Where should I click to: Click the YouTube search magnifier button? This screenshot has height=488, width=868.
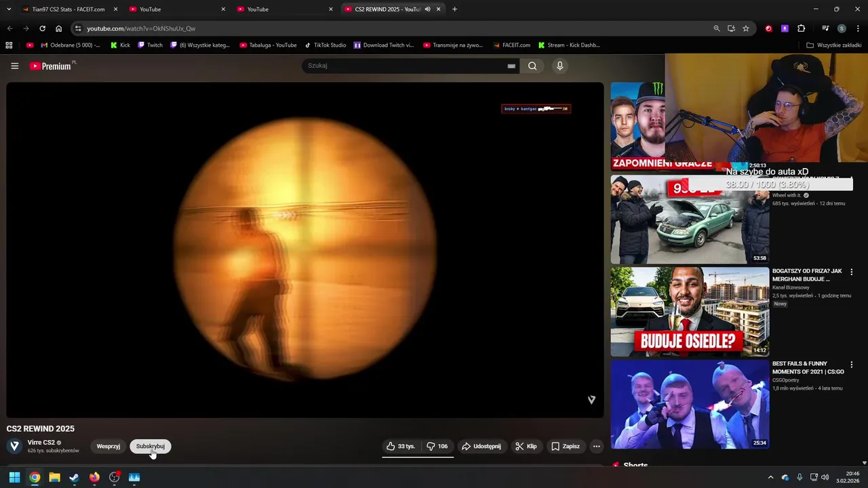point(532,66)
